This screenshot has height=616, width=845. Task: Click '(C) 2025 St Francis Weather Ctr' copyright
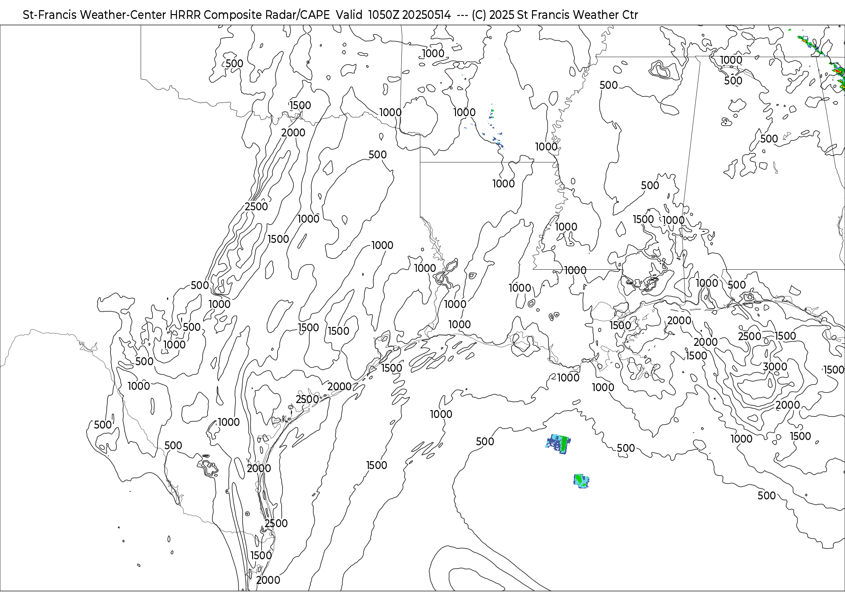555,15
